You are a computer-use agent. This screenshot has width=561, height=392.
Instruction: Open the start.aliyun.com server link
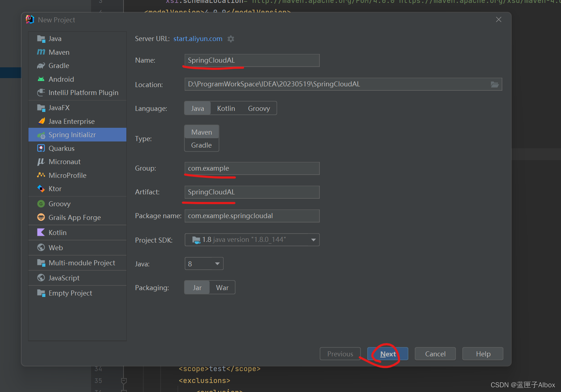click(198, 39)
